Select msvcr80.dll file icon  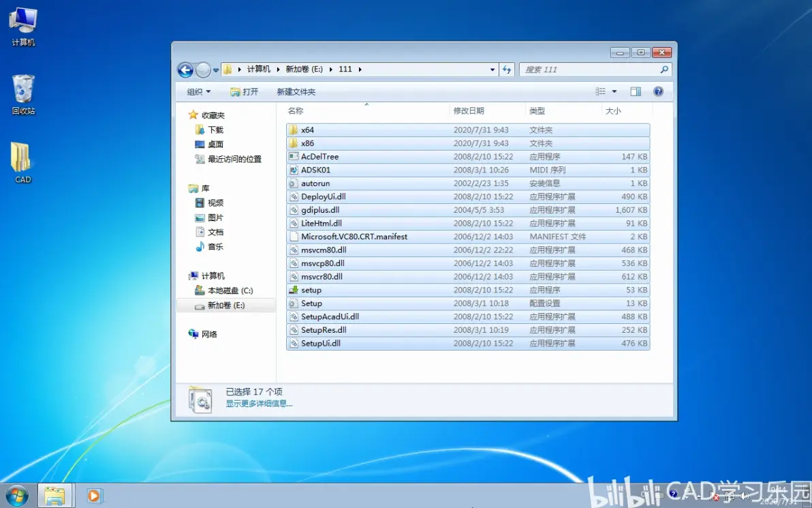(294, 277)
